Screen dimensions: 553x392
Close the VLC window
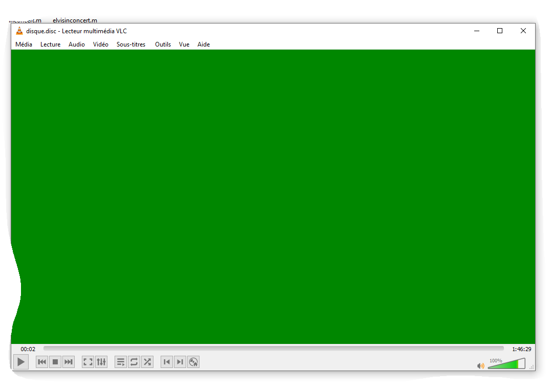[523, 31]
